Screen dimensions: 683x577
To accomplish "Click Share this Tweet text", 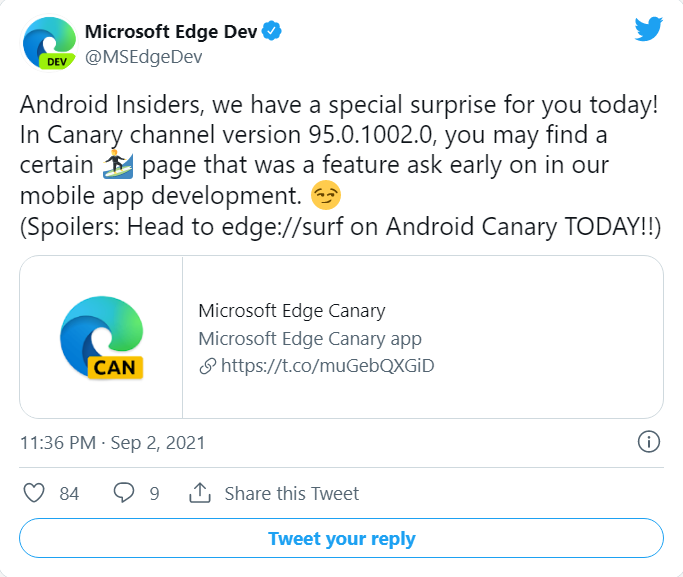I will pyautogui.click(x=291, y=493).
